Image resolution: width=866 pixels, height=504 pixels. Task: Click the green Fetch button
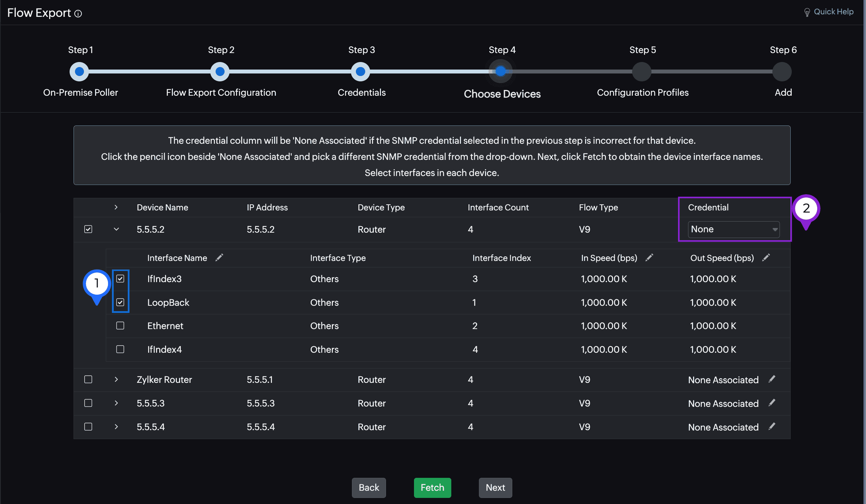(x=432, y=488)
